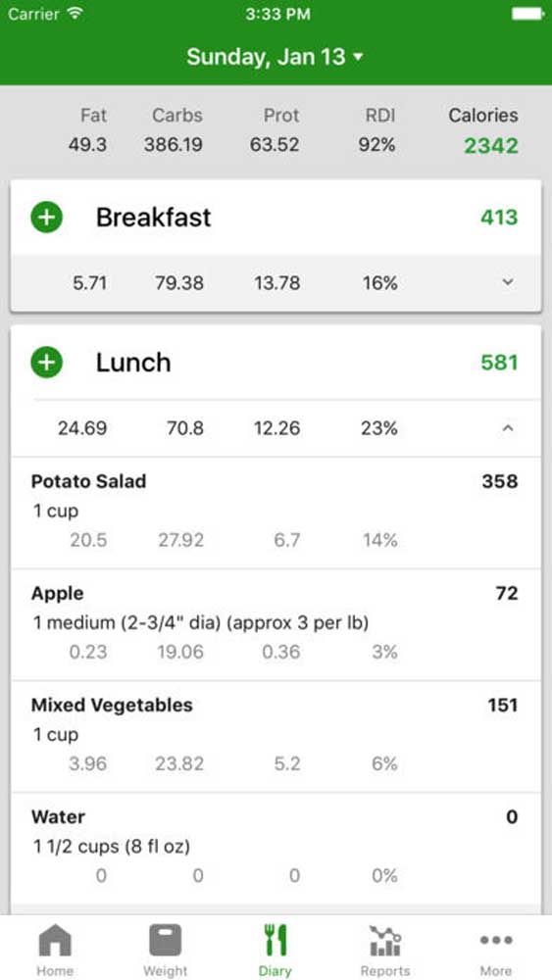Select the Mixed Vegetables entry
The width and height of the screenshot is (552, 980).
[x=276, y=737]
